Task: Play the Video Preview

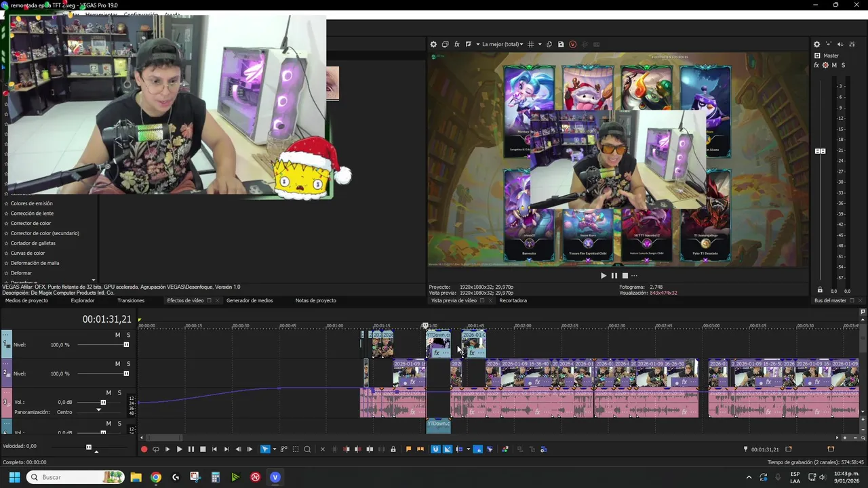Action: coord(604,275)
